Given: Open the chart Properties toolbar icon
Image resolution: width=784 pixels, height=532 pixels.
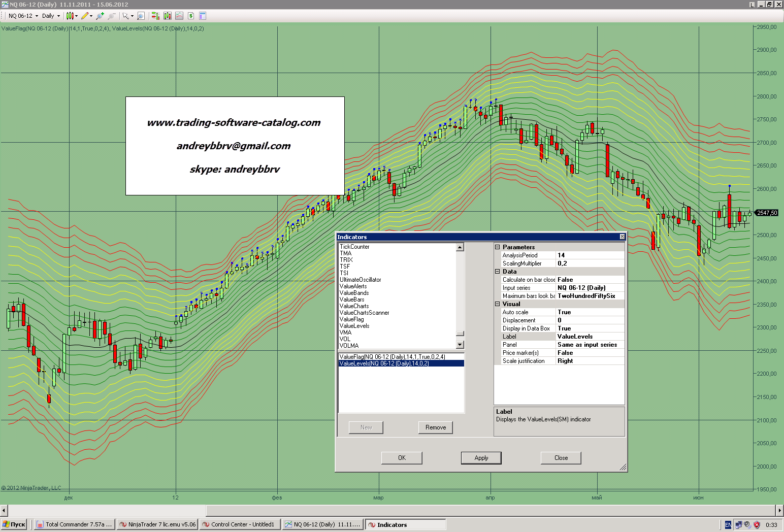Looking at the screenshot, I should (x=203, y=16).
